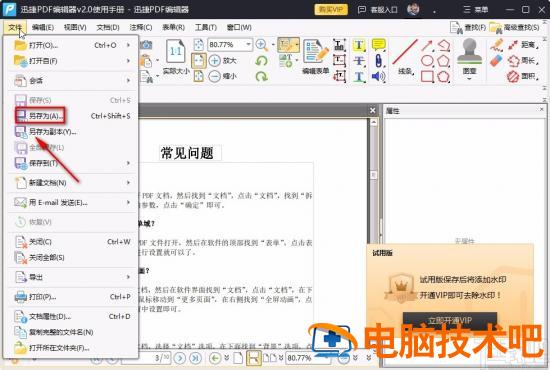Screen dimensions: 550x370
Task: Add a sticky note comment
Action: 378,45
